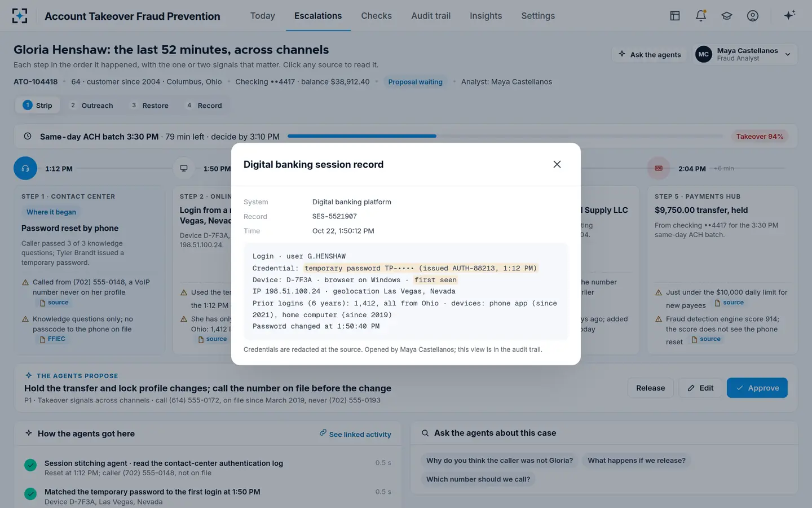Select the 1:12 PM headset contact-center marker
The image size is (812, 508).
pyautogui.click(x=25, y=168)
